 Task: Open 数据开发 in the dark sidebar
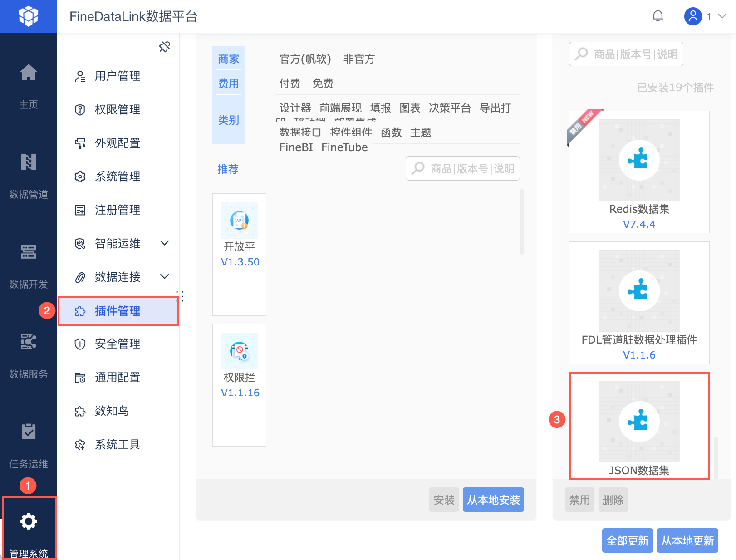pyautogui.click(x=28, y=266)
